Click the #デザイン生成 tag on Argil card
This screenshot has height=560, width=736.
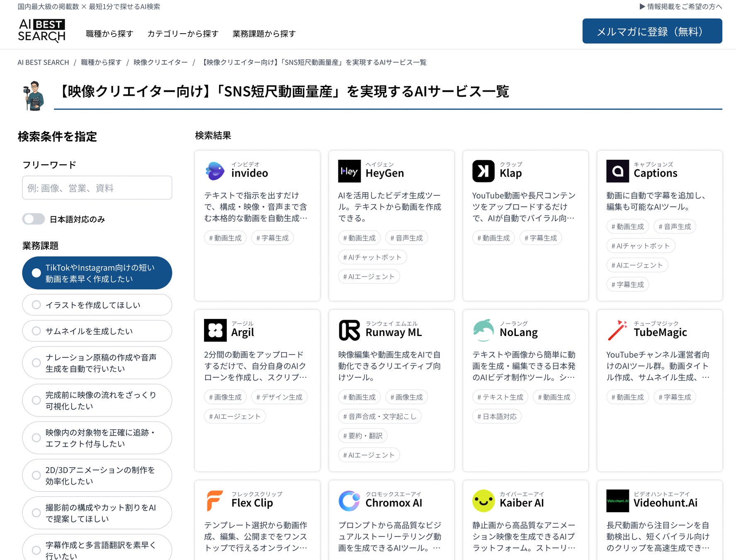279,397
